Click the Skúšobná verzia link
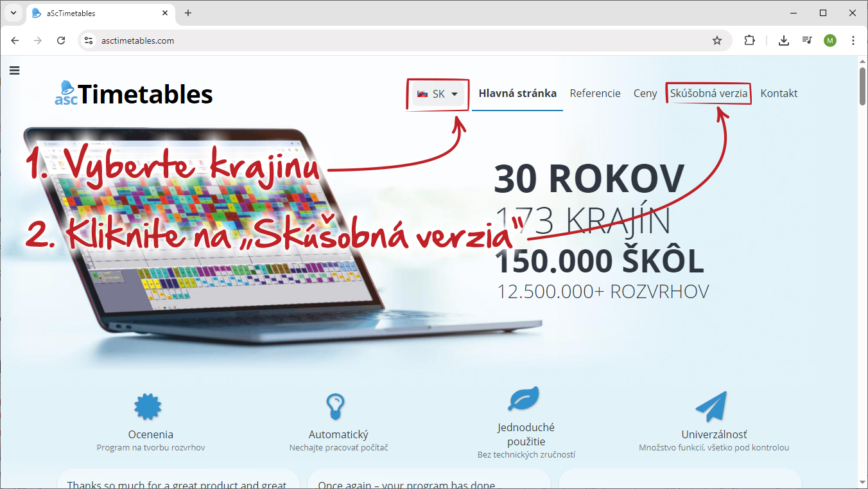Image resolution: width=868 pixels, height=489 pixels. pyautogui.click(x=709, y=93)
